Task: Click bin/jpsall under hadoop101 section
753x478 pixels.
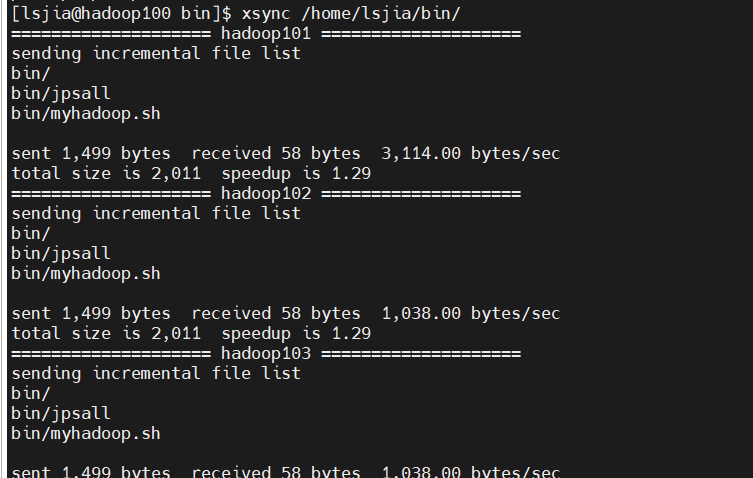Action: [x=61, y=93]
